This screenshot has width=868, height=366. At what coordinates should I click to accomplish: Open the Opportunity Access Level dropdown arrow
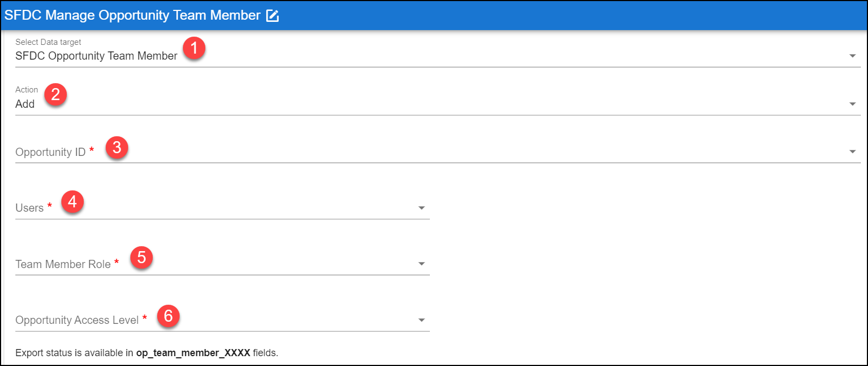pos(421,320)
